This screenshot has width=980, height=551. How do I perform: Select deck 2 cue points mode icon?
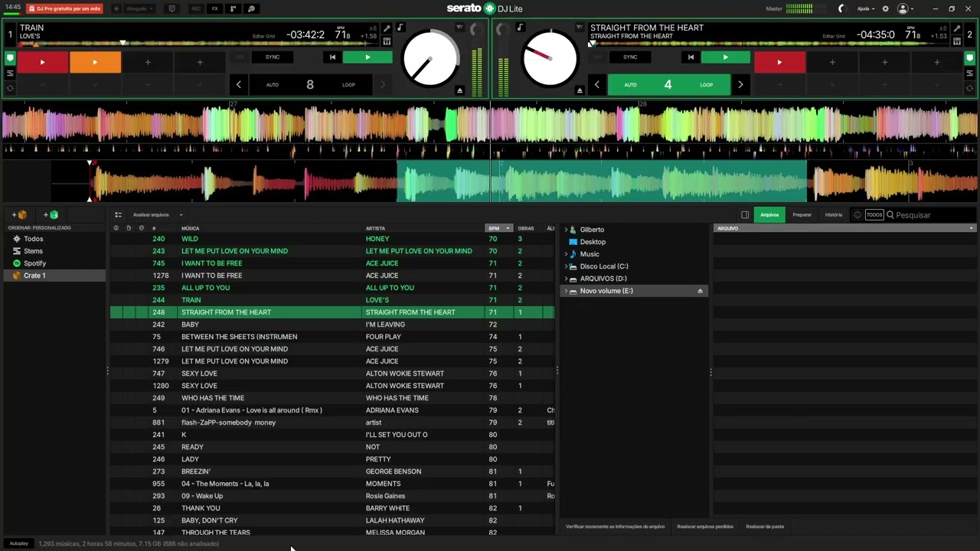969,58
